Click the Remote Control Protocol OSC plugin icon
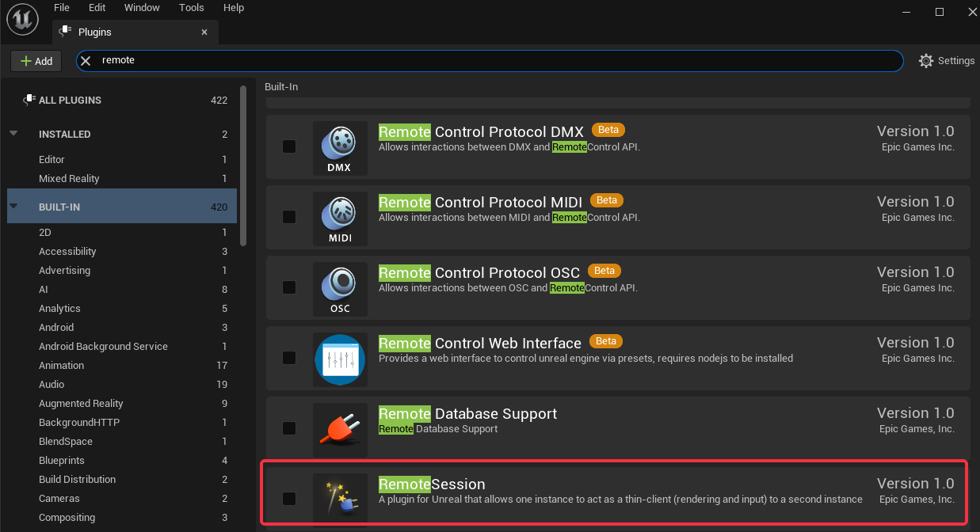Screen dimensions: 980x532 coord(340,289)
